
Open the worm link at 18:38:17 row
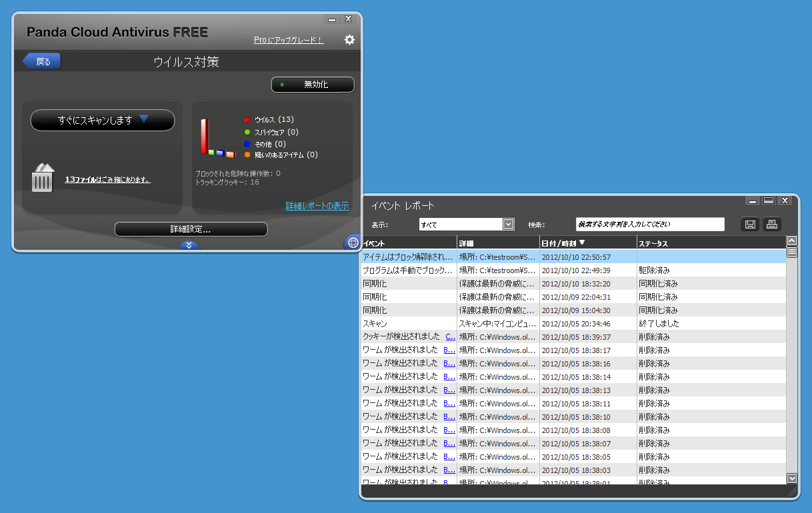pos(449,350)
